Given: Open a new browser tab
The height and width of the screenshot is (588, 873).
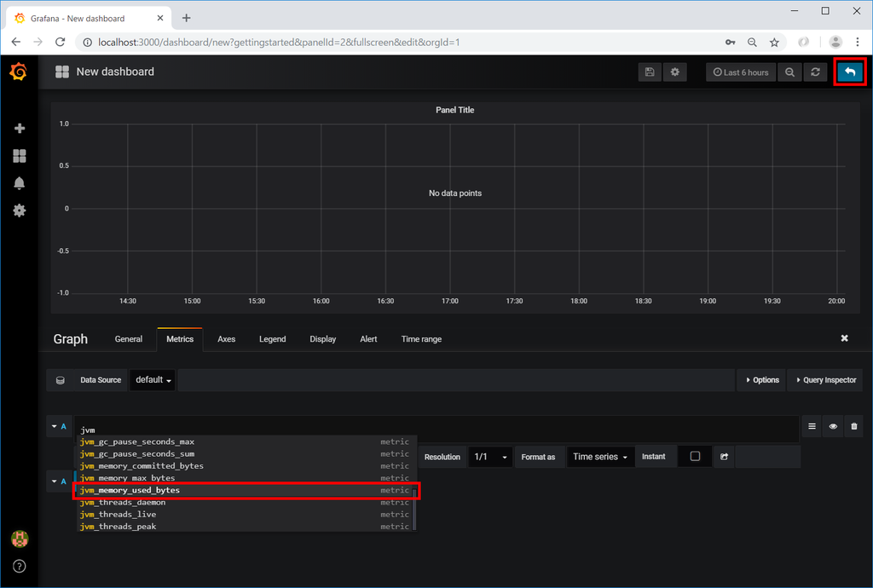Looking at the screenshot, I should (187, 19).
